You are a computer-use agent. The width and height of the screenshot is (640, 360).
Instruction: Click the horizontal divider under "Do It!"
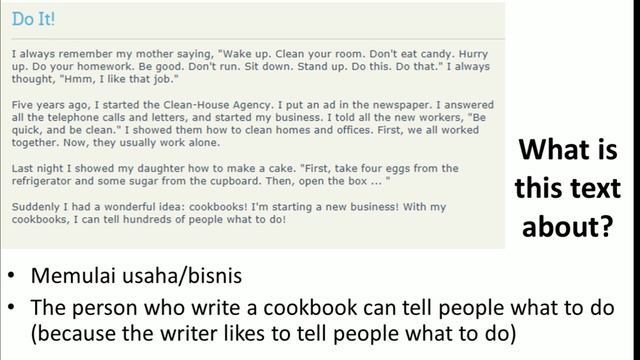tap(258, 39)
